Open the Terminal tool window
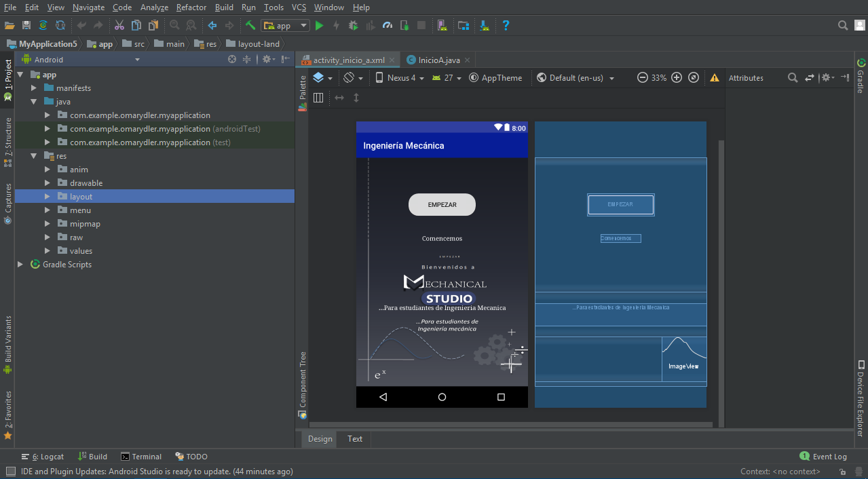Image resolution: width=868 pixels, height=479 pixels. [x=141, y=457]
